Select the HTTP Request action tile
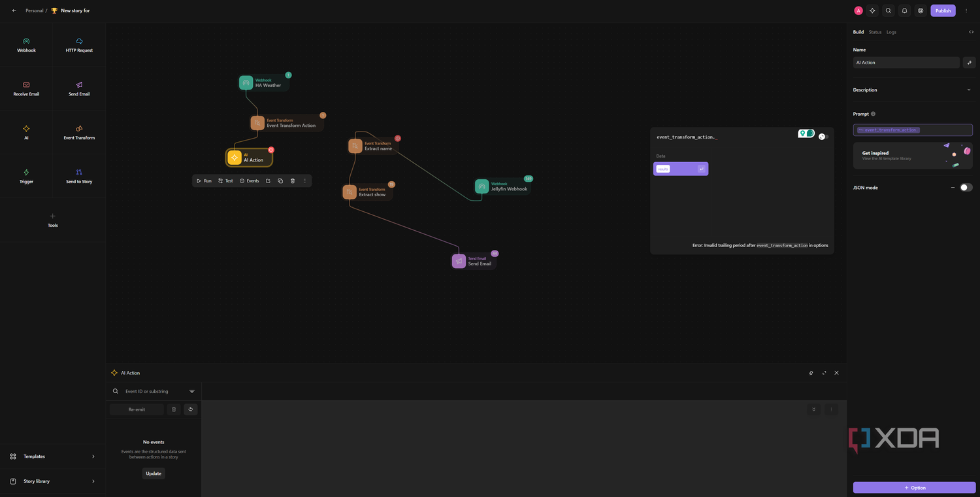Screen dimensions: 980x497 point(79,44)
